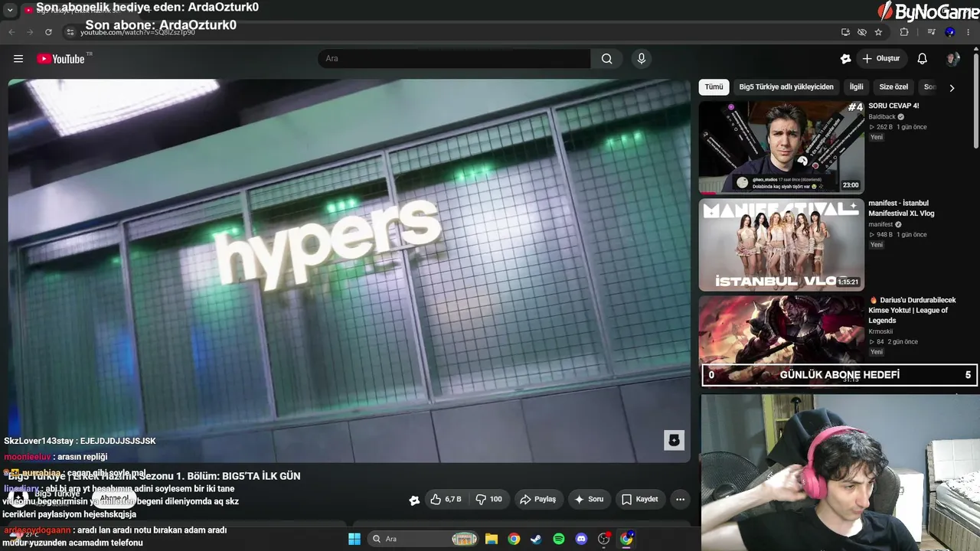Open the browser three-dot menu

coord(969,32)
